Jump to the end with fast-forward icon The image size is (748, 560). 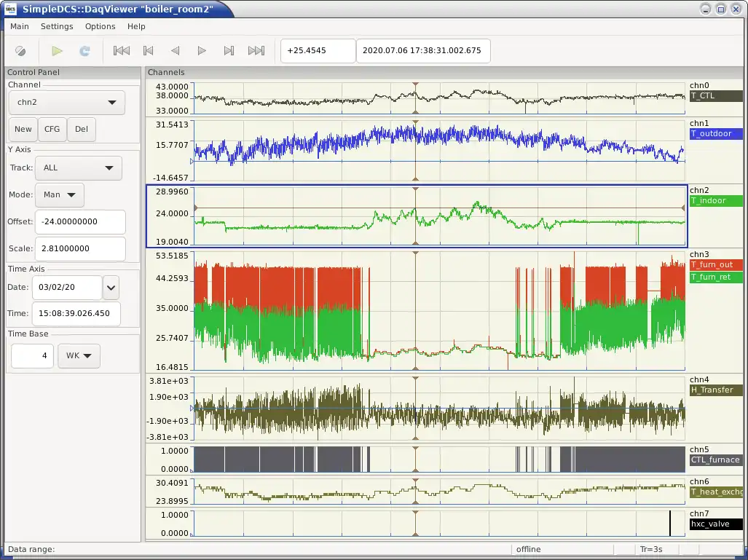point(256,51)
